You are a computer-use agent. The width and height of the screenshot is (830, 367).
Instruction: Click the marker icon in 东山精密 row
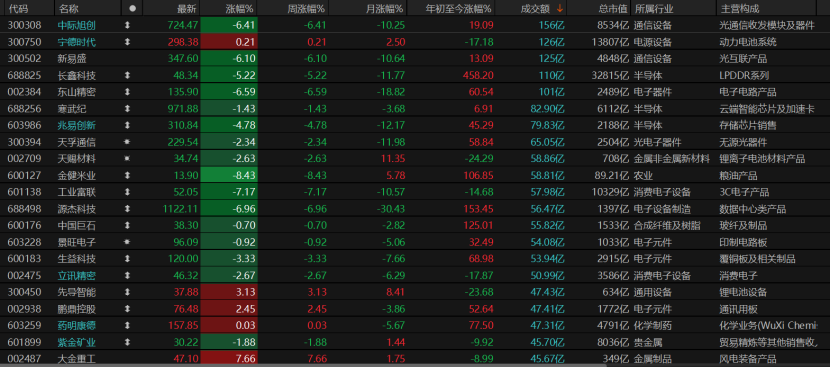tap(127, 92)
